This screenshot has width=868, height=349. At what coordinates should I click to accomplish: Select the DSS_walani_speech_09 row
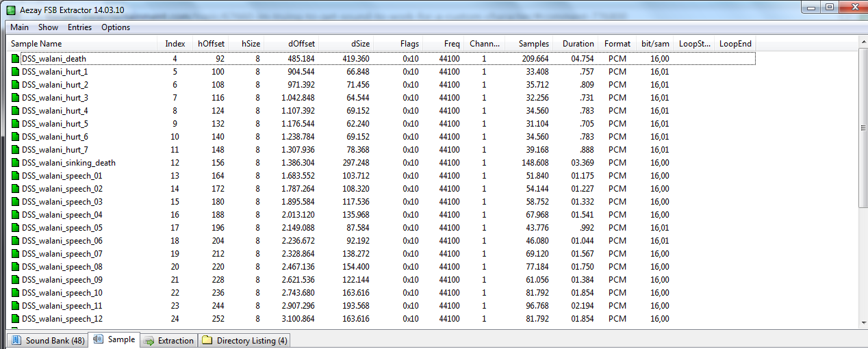click(x=62, y=280)
